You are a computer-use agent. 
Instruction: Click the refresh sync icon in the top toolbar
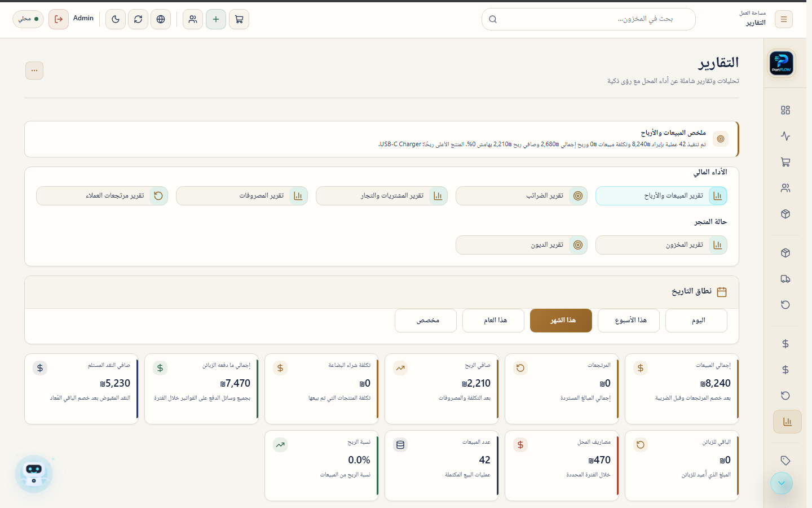click(138, 19)
